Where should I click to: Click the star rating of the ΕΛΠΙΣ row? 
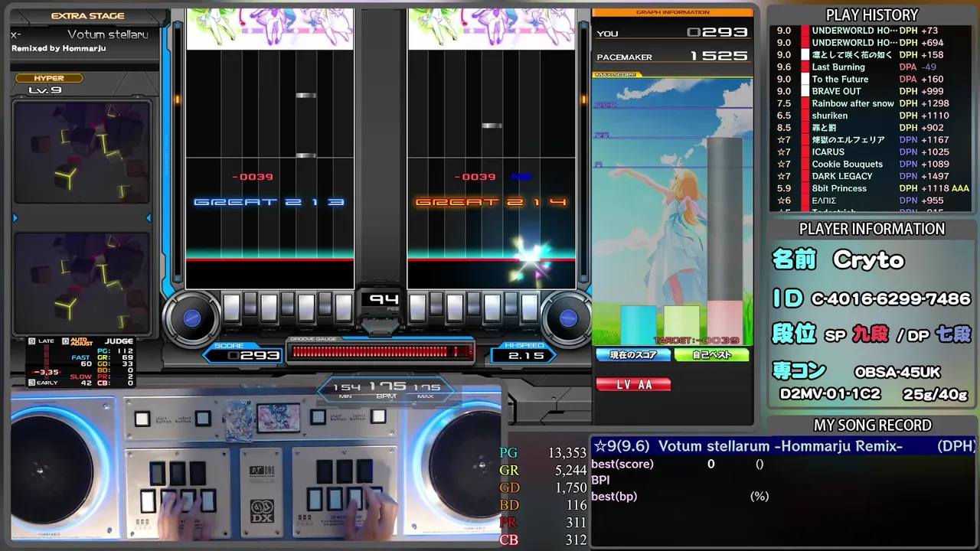tap(784, 201)
